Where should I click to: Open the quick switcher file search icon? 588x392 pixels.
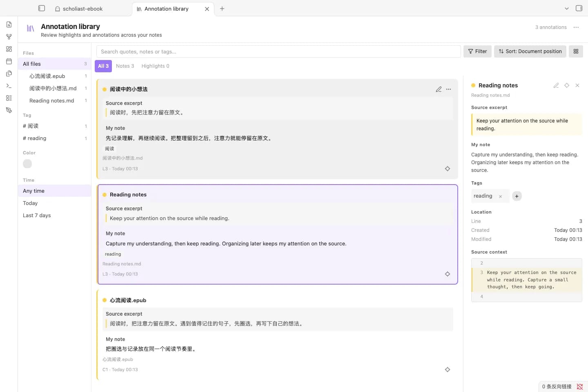[x=9, y=24]
